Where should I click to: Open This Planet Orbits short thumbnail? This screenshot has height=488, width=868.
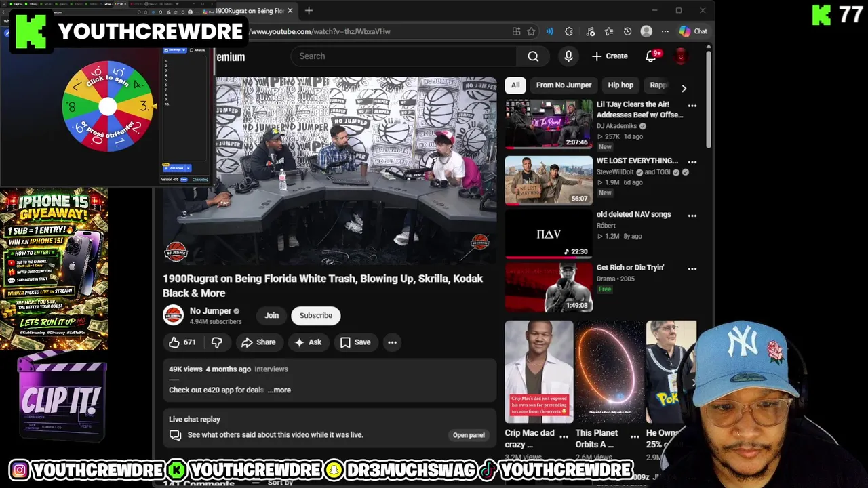click(x=610, y=372)
